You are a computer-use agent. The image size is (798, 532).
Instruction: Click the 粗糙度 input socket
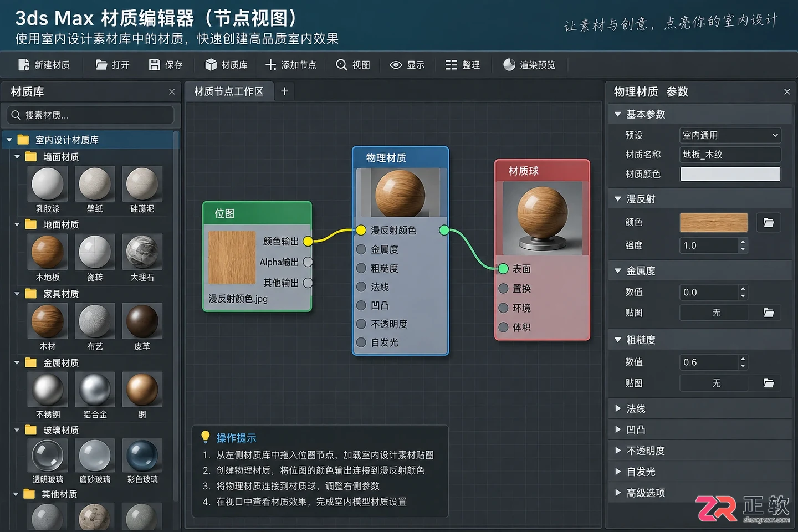tap(361, 268)
